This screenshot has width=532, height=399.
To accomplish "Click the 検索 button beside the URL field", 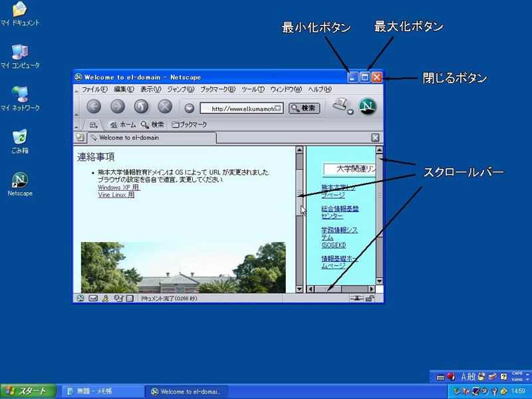I will click(304, 108).
